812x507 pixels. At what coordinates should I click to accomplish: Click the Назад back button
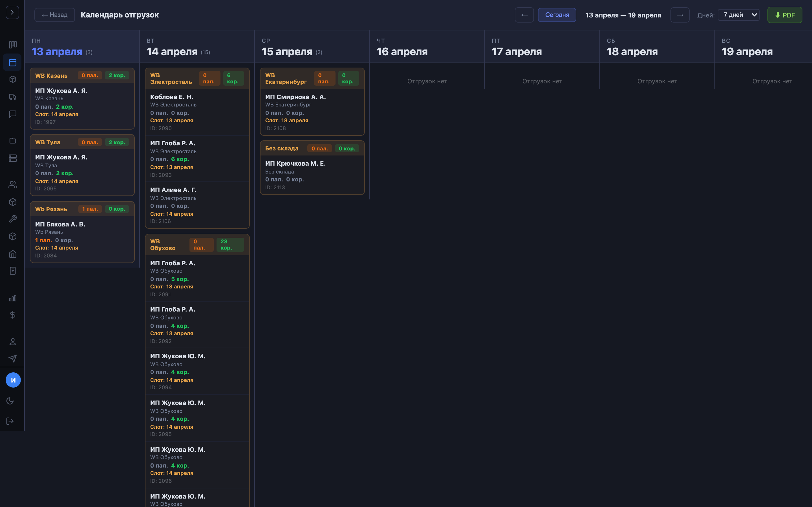pos(54,15)
